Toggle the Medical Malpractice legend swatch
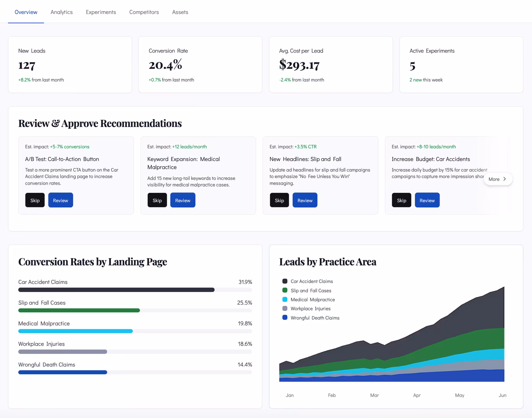This screenshot has width=532, height=418. (285, 299)
